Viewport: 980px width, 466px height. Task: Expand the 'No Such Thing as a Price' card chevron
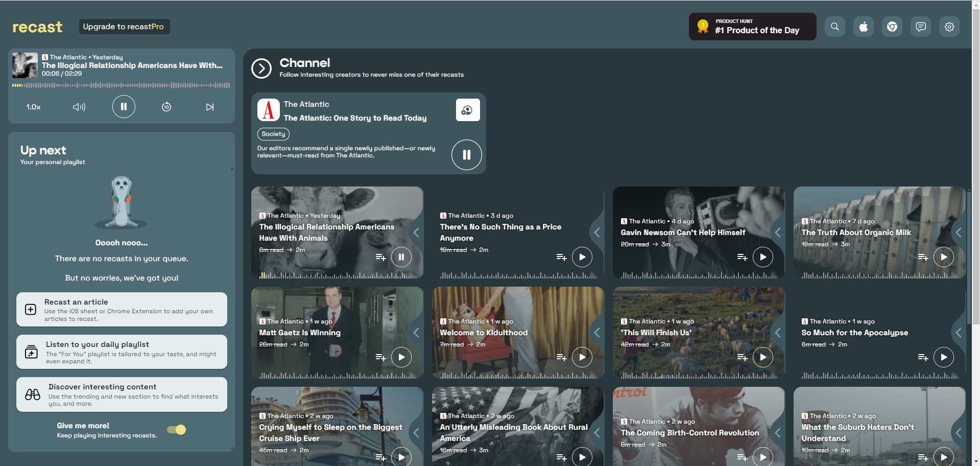pyautogui.click(x=597, y=232)
